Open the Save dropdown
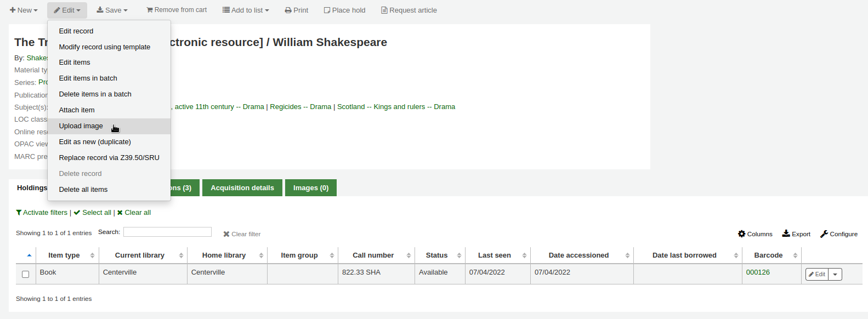The height and width of the screenshot is (319, 868). tap(112, 10)
